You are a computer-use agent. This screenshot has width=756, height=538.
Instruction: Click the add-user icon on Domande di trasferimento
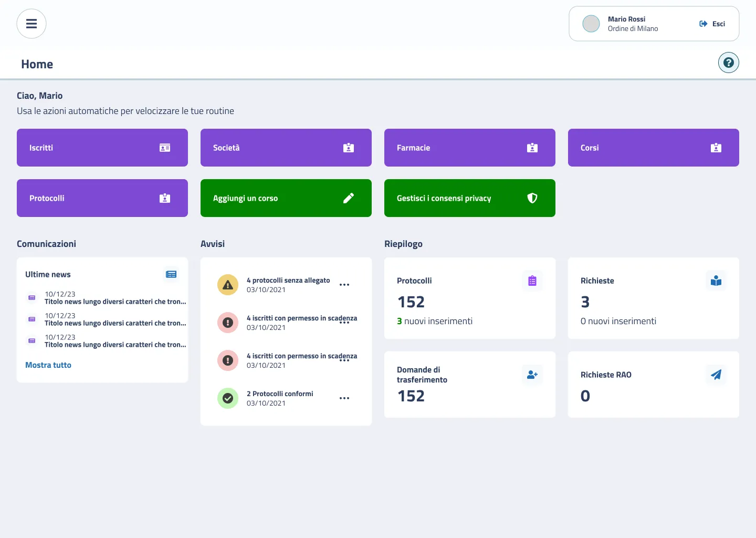[532, 375]
